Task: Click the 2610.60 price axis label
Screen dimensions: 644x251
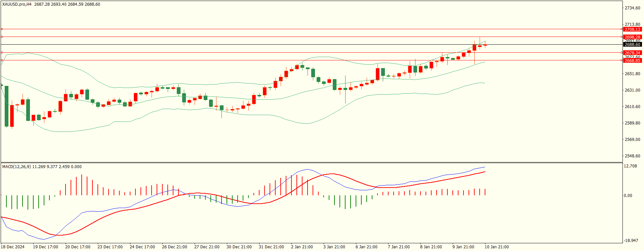Action: [632, 106]
